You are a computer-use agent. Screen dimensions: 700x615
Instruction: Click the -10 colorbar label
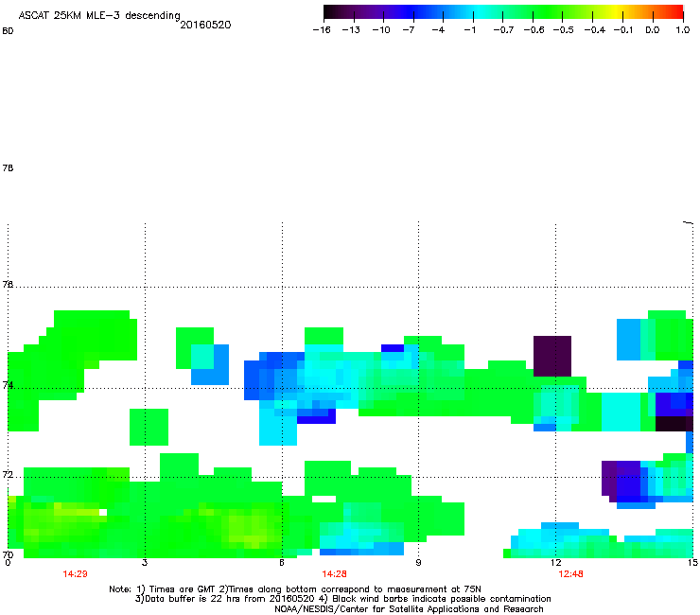click(x=381, y=30)
